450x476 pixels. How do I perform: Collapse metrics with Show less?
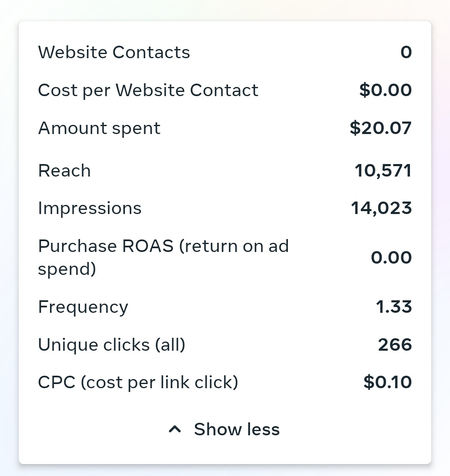(224, 429)
